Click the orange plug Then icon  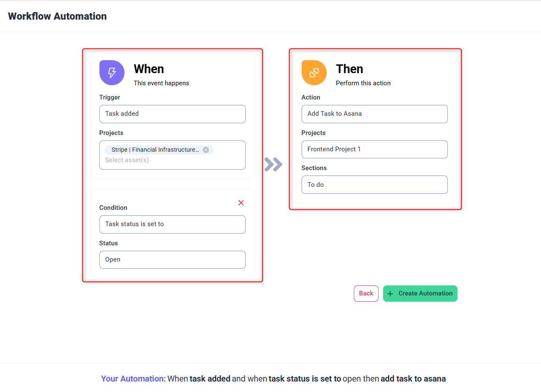(x=314, y=73)
